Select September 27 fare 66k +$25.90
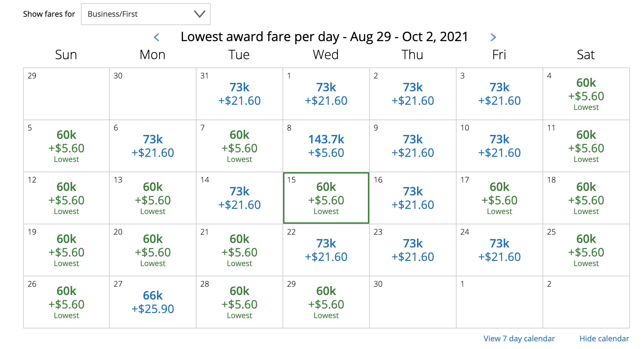The height and width of the screenshot is (349, 644). 153,302
